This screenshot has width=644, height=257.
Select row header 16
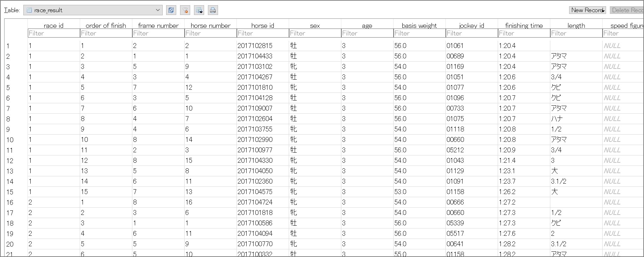click(x=10, y=202)
